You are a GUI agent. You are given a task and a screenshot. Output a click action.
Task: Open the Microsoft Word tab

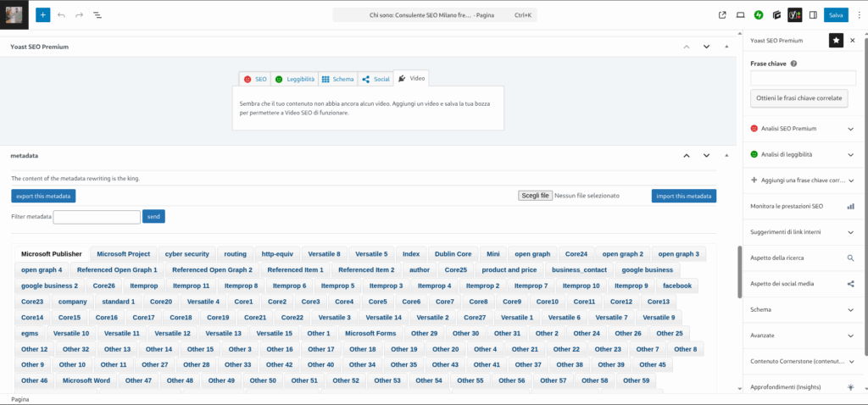(86, 380)
